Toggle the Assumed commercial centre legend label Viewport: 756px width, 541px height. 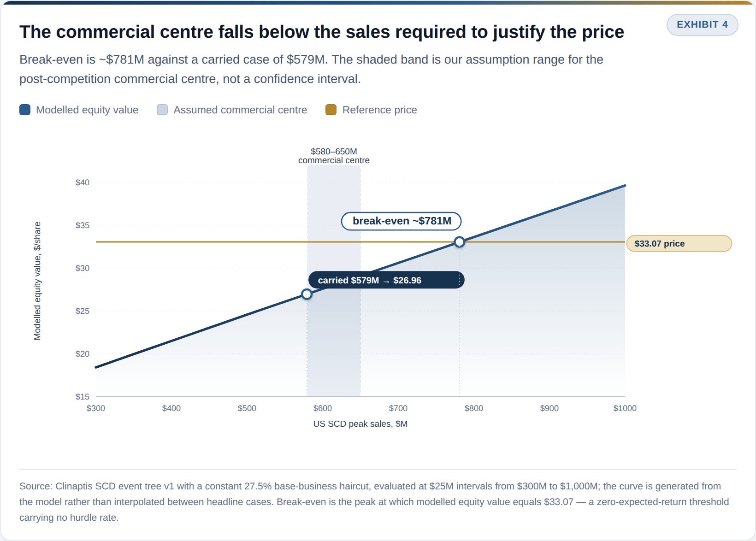tap(240, 110)
